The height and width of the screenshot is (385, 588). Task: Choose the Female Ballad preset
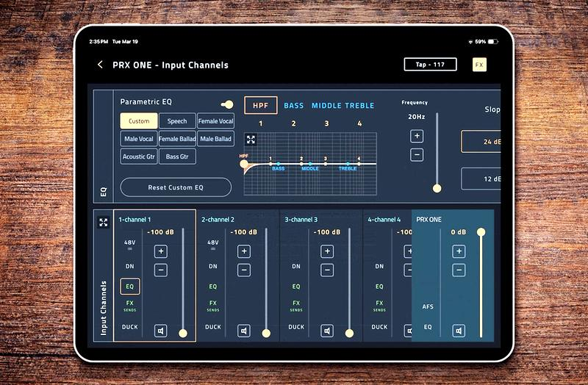point(177,139)
